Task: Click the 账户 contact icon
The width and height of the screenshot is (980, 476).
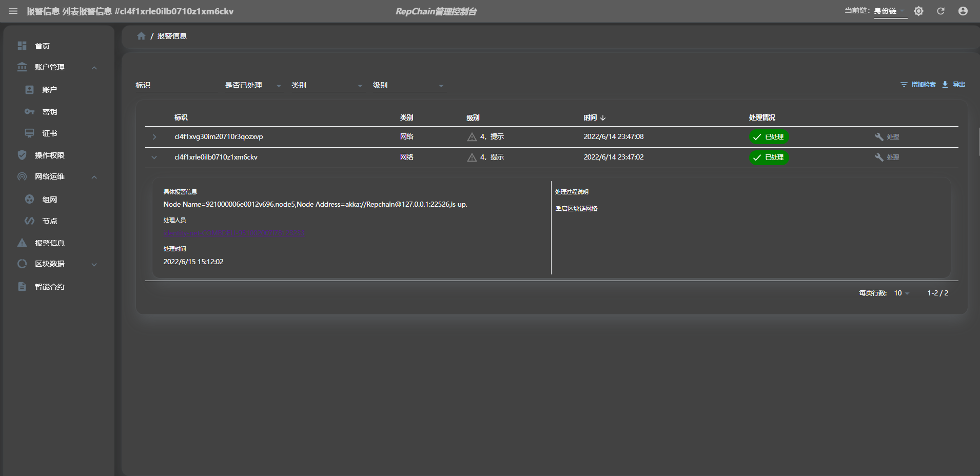Action: pyautogui.click(x=30, y=90)
